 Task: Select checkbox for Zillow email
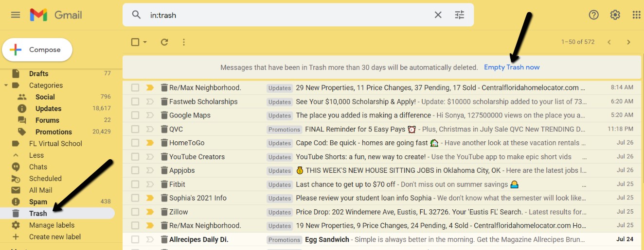pyautogui.click(x=135, y=212)
